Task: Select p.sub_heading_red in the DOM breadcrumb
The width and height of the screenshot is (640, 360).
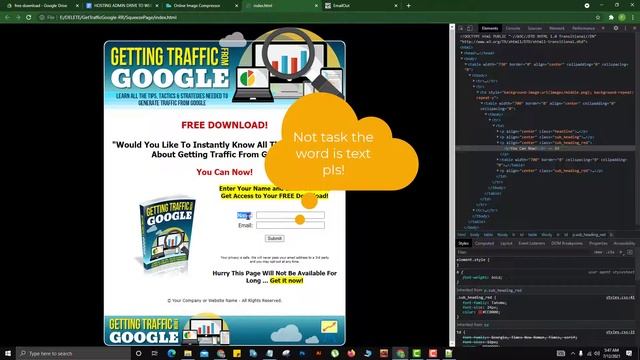Action: (589, 235)
